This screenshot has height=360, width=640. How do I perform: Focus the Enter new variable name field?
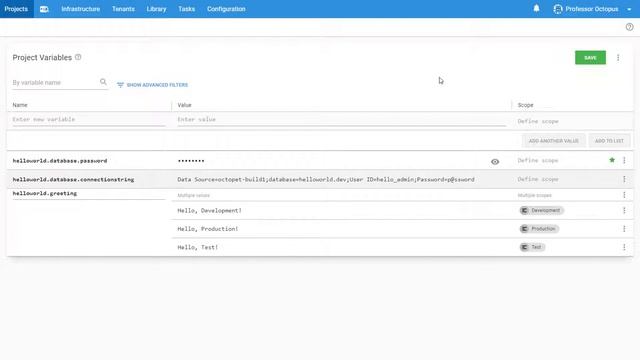(89, 120)
